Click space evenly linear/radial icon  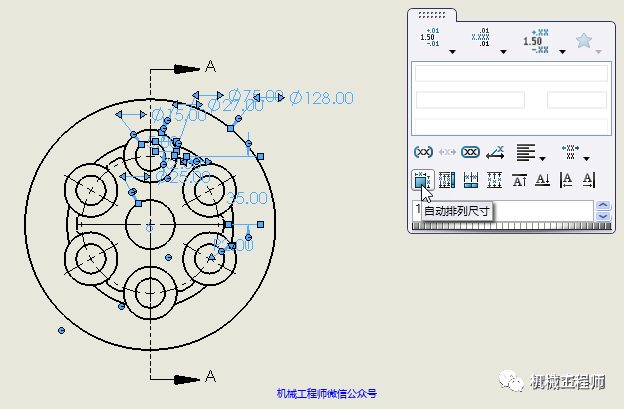[447, 180]
